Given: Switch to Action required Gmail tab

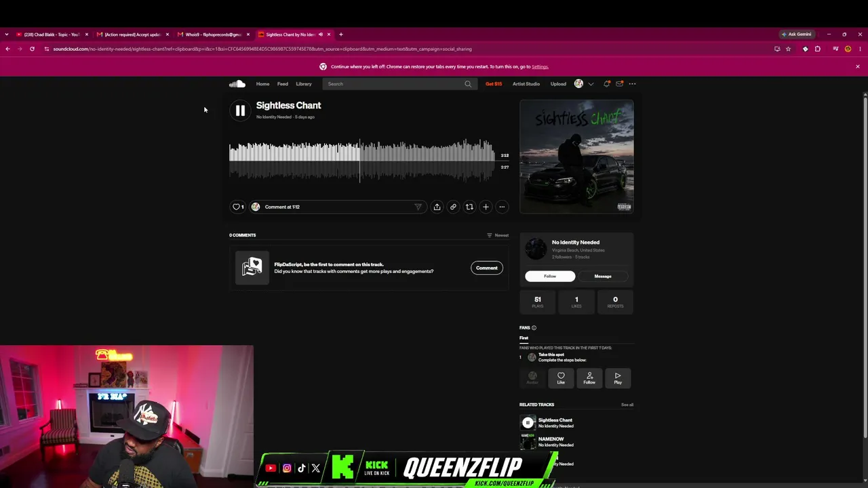Looking at the screenshot, I should (132, 35).
